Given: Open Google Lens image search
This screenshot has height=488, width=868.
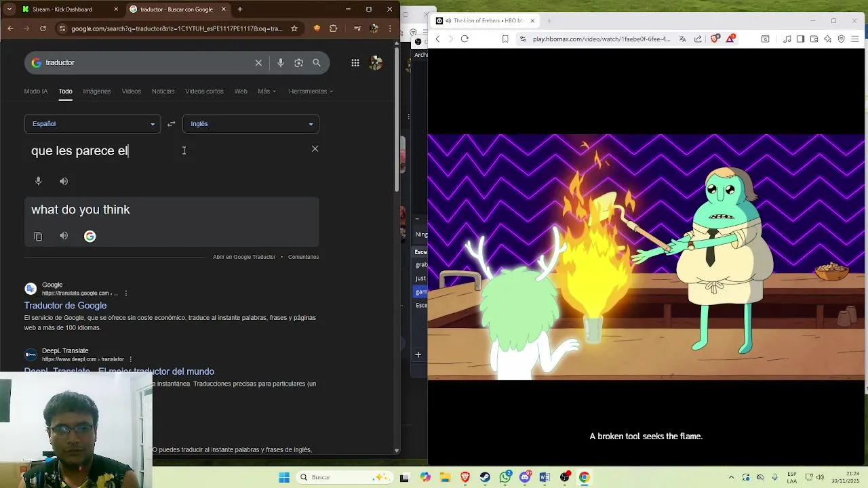Looking at the screenshot, I should [x=298, y=63].
